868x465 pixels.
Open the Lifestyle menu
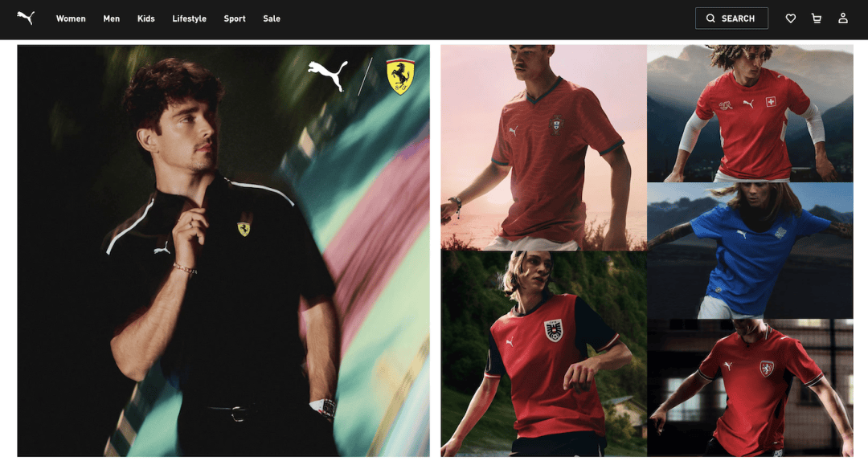(x=190, y=18)
